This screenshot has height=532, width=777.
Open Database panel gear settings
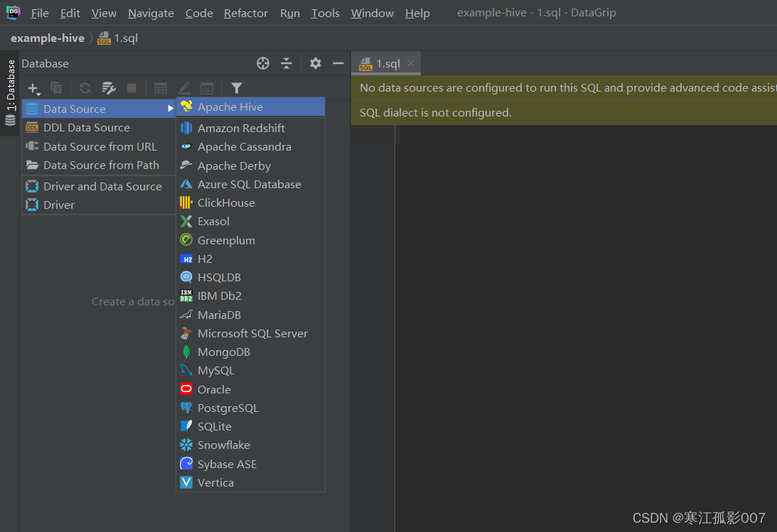[x=316, y=63]
